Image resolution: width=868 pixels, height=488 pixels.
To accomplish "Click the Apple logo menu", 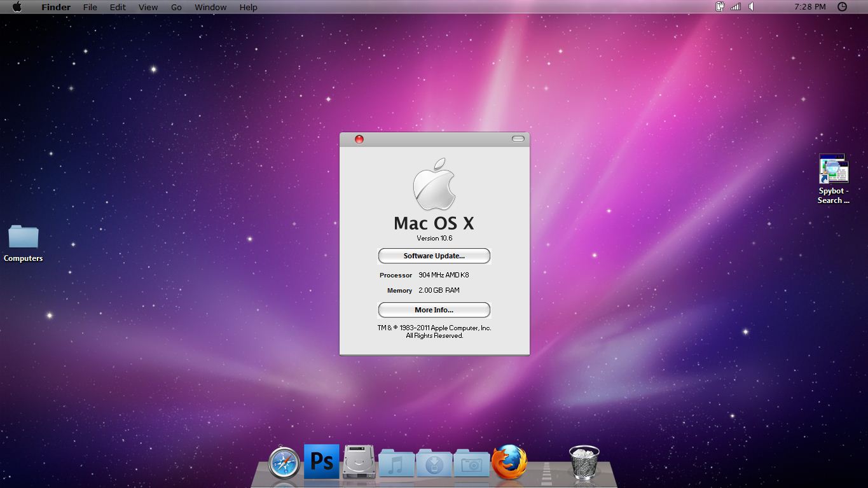I will click(x=17, y=7).
